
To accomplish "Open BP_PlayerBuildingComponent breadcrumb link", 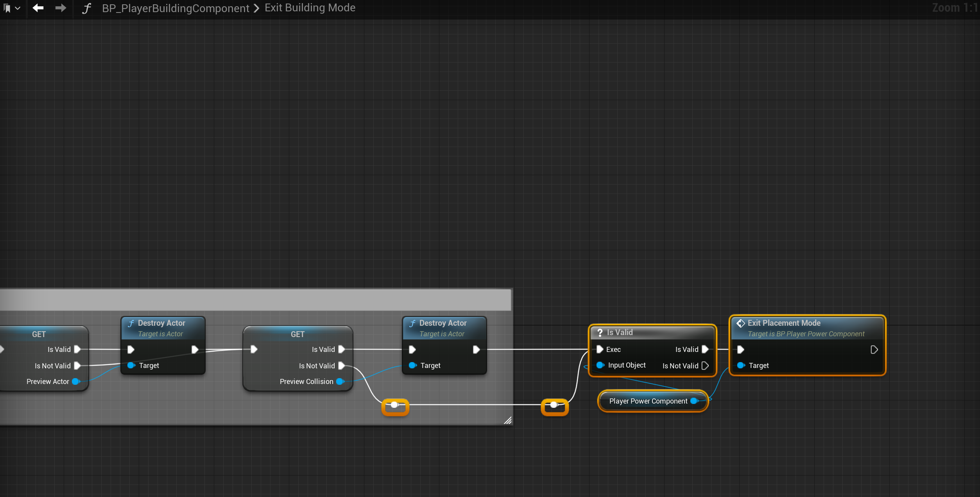I will pyautogui.click(x=176, y=8).
